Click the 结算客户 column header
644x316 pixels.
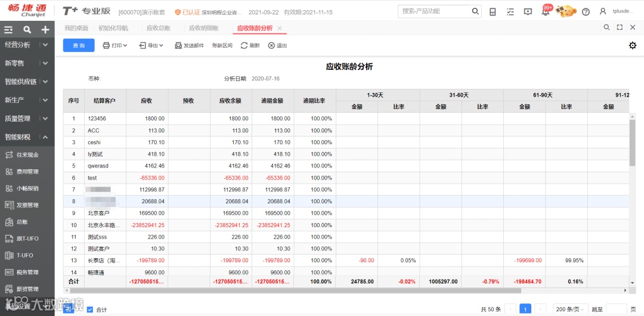(105, 101)
